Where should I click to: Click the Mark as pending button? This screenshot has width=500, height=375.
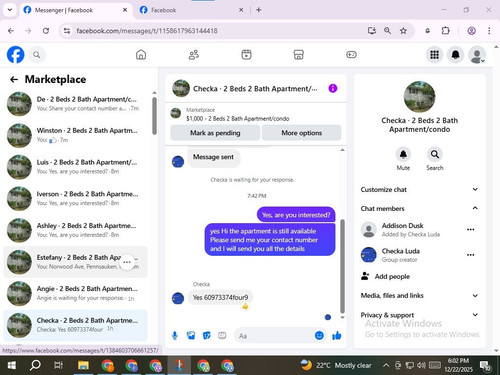(x=215, y=133)
